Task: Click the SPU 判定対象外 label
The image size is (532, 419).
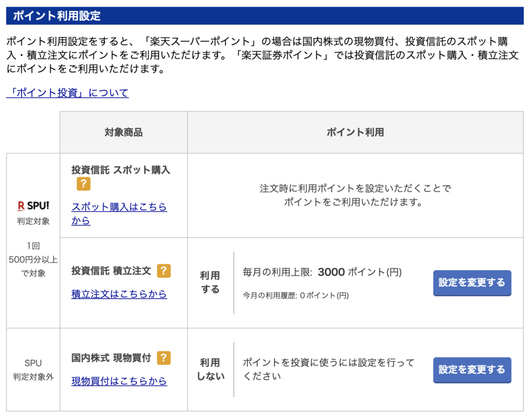Action: coord(33,370)
